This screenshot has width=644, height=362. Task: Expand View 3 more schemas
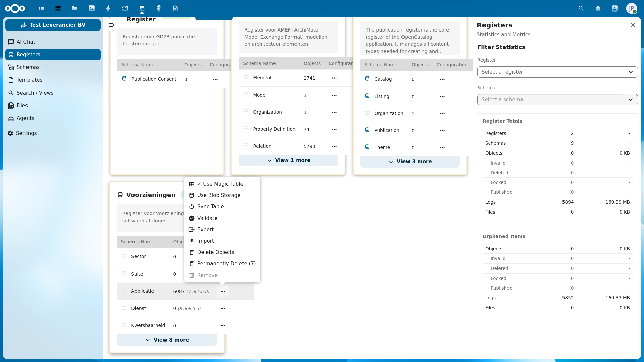tap(410, 162)
